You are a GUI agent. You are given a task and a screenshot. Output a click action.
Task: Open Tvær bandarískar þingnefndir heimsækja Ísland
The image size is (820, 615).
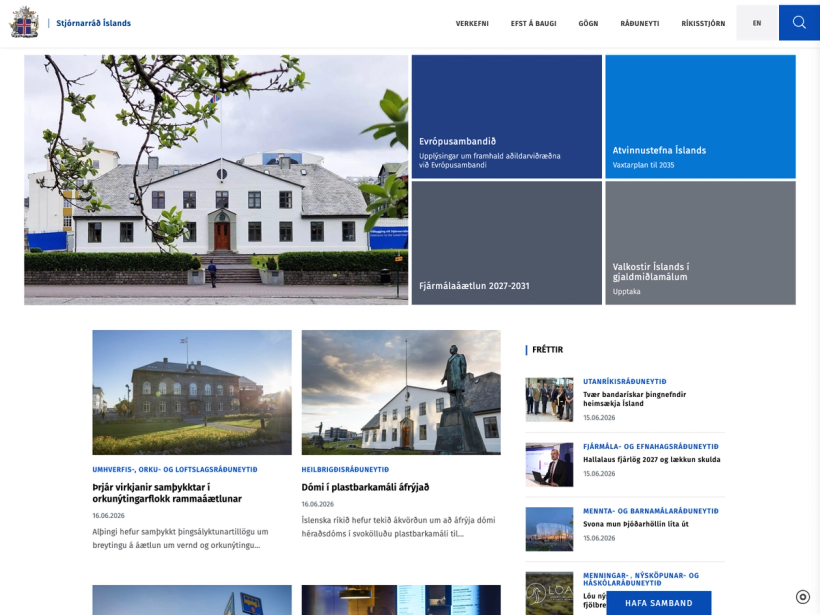(634, 399)
